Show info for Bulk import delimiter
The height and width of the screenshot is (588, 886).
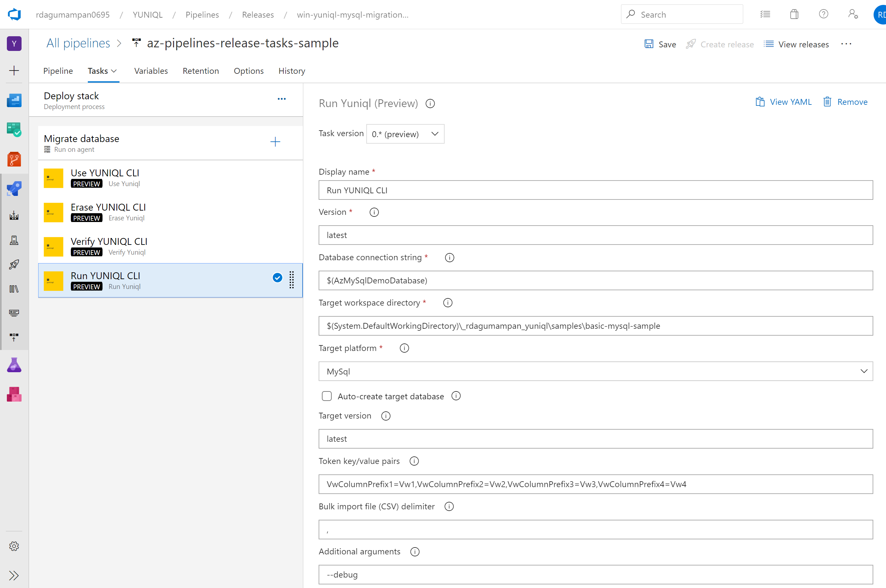point(449,507)
